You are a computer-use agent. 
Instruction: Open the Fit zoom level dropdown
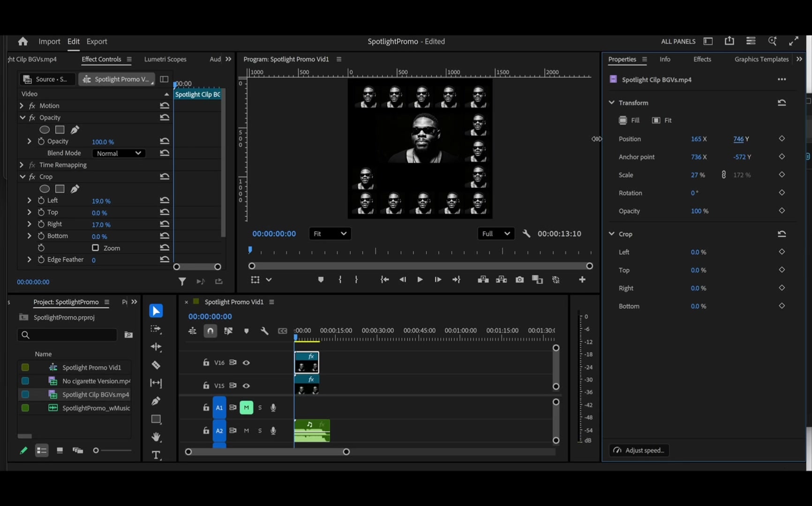tap(330, 234)
